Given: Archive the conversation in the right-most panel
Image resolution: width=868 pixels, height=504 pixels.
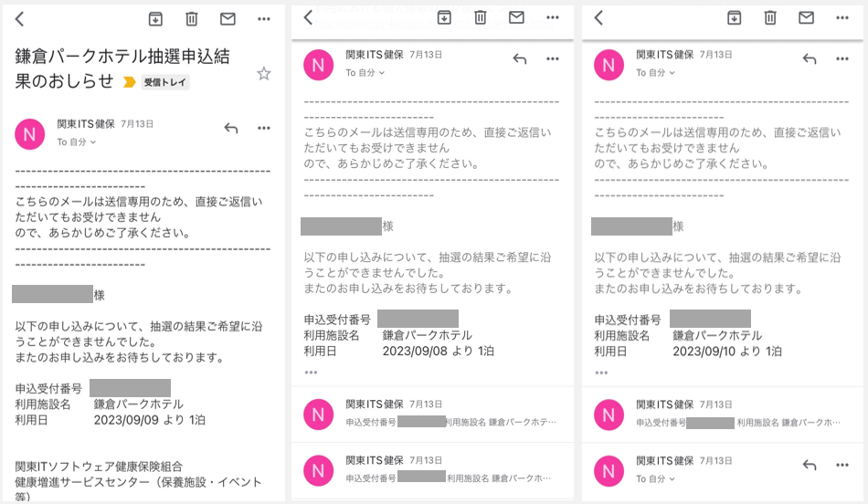Looking at the screenshot, I should tap(734, 17).
